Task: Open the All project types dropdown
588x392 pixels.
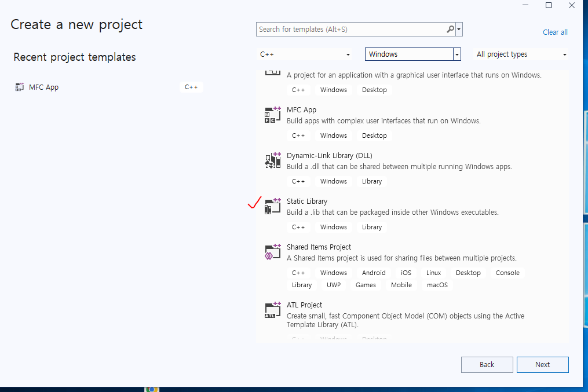Action: pyautogui.click(x=521, y=54)
